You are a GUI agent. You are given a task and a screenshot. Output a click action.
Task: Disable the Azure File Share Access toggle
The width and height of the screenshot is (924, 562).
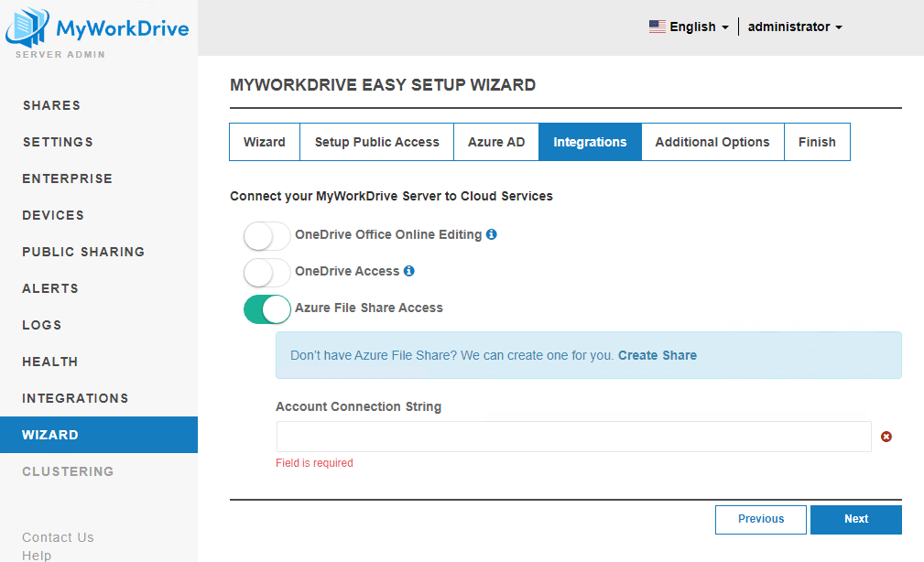(267, 309)
